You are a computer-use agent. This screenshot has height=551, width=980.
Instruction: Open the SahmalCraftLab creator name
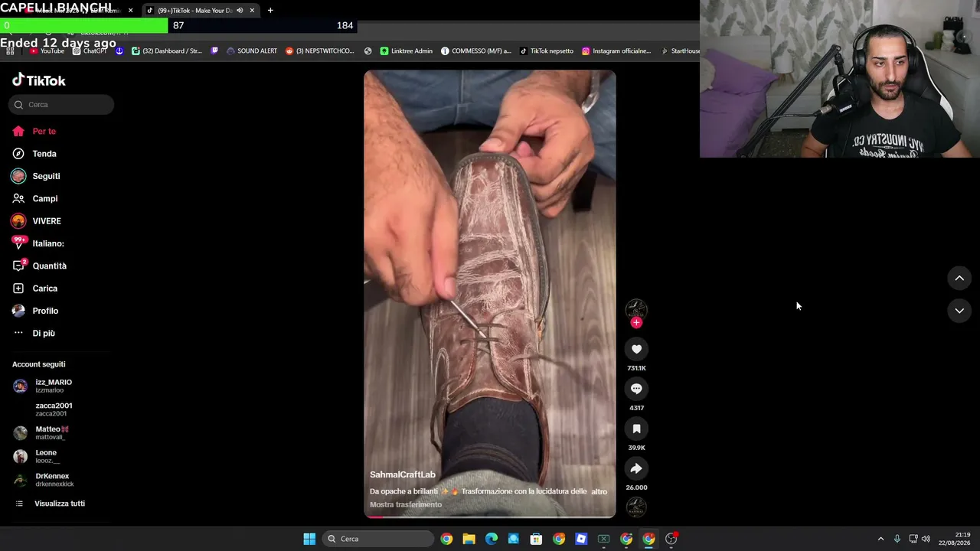point(403,474)
